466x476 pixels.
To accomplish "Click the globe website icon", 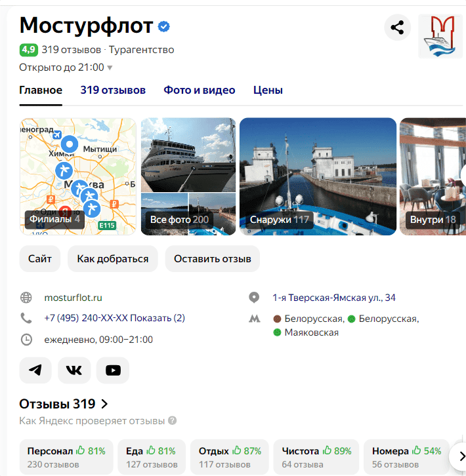I will point(26,298).
